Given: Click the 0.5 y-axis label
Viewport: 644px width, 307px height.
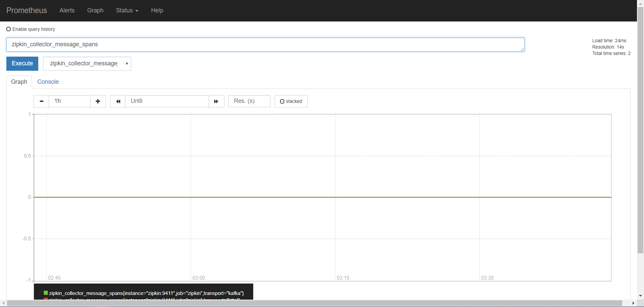Looking at the screenshot, I should point(27,156).
